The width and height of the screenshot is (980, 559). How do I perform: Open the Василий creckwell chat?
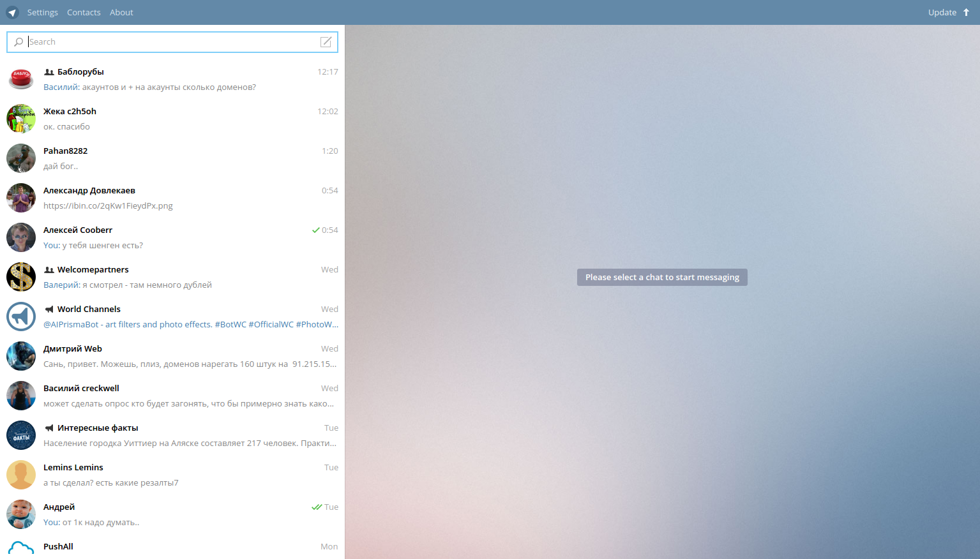point(172,396)
